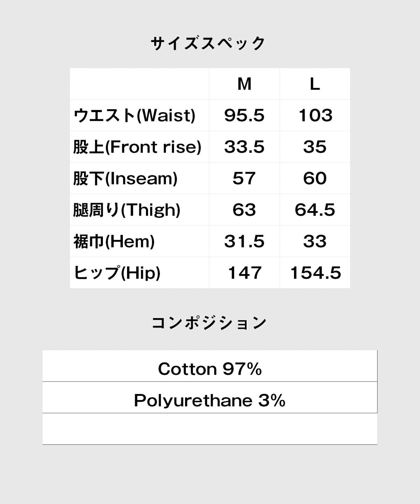The height and width of the screenshot is (504, 420).
Task: Select the L size column header
Action: pyautogui.click(x=315, y=84)
